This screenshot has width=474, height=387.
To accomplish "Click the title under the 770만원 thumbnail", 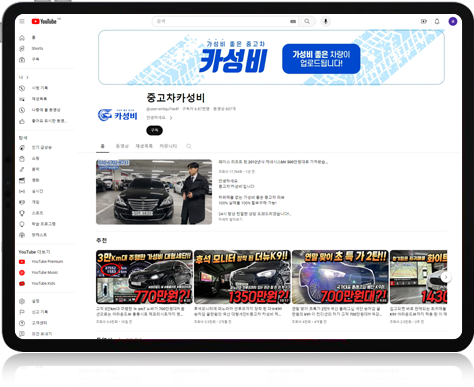I will [x=140, y=312].
